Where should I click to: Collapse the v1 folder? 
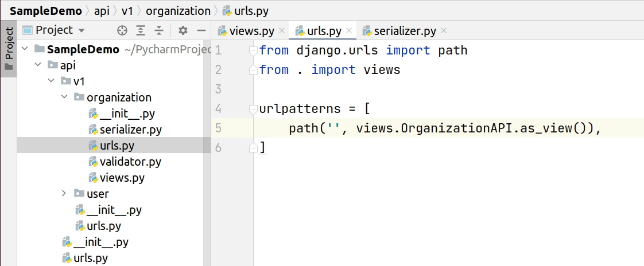click(51, 81)
